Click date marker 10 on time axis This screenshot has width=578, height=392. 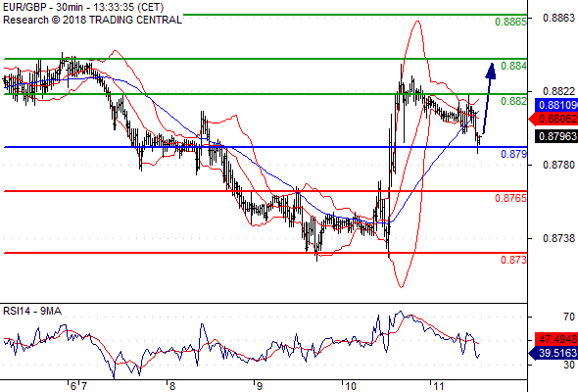(x=350, y=386)
